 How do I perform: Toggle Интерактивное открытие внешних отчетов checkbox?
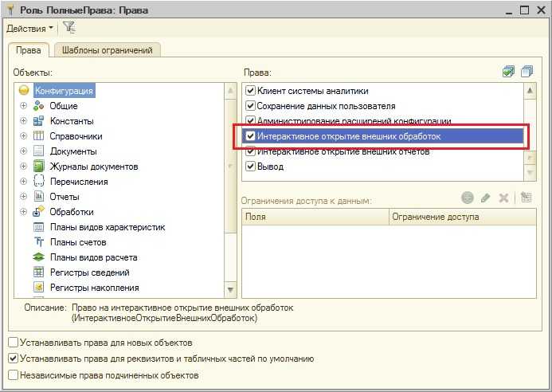tap(250, 151)
